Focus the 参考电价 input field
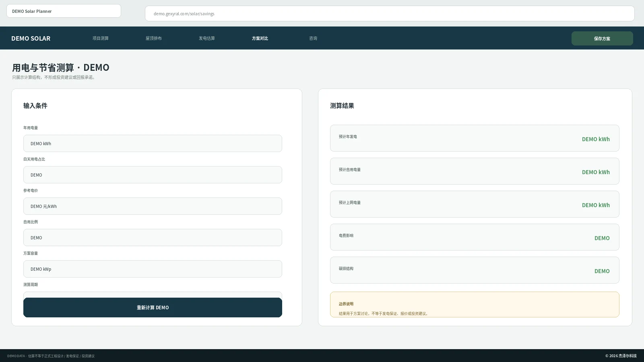 [x=153, y=206]
